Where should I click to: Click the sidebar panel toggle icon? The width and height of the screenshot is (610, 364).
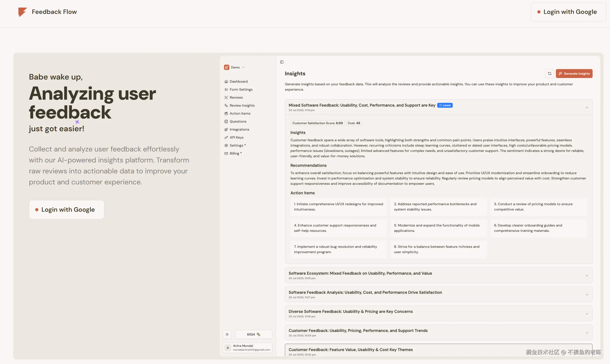(282, 62)
